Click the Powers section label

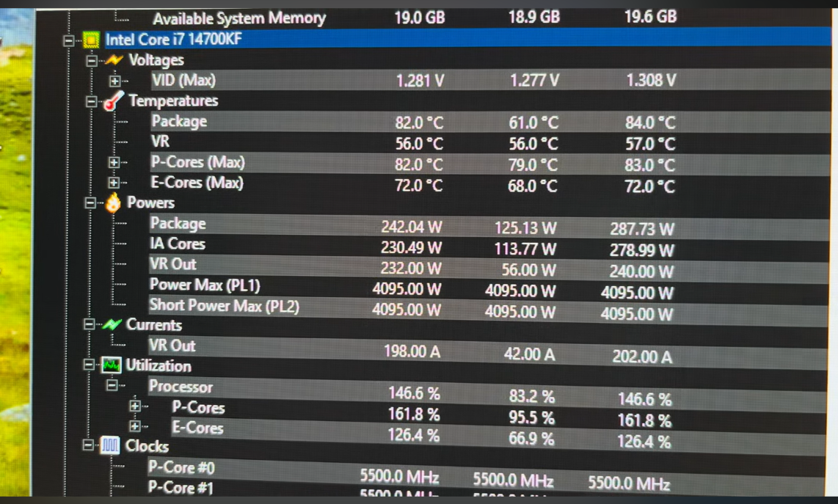[150, 202]
